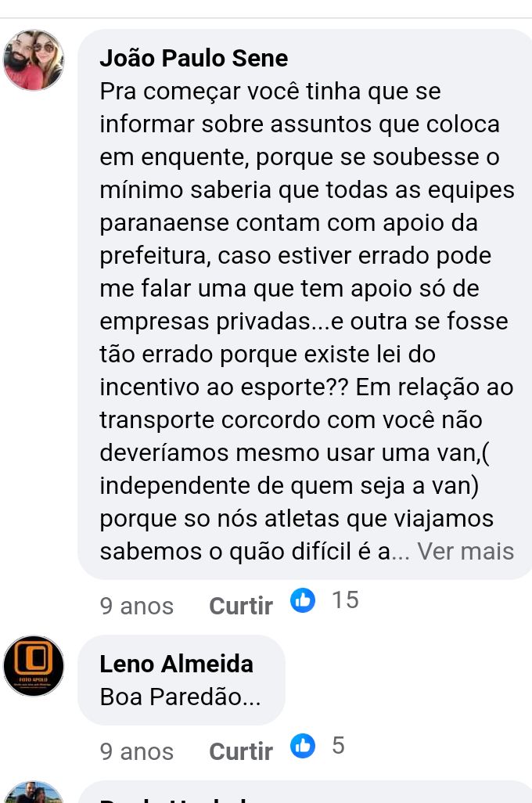
Task: Open the João Paulo Sene name link
Action: pos(193,58)
